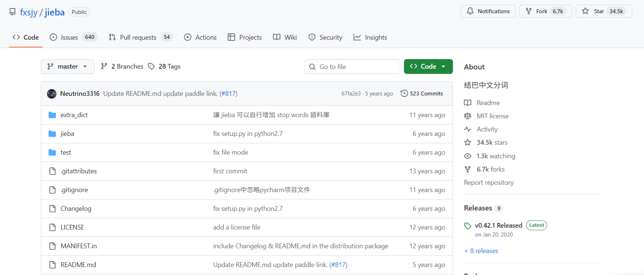Click the Activity pulse icon
The width and height of the screenshot is (644, 275).
pos(467,129)
